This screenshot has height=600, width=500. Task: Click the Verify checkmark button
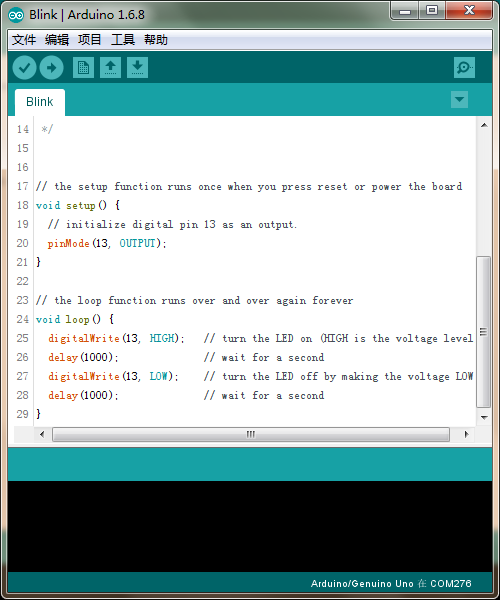[24, 68]
